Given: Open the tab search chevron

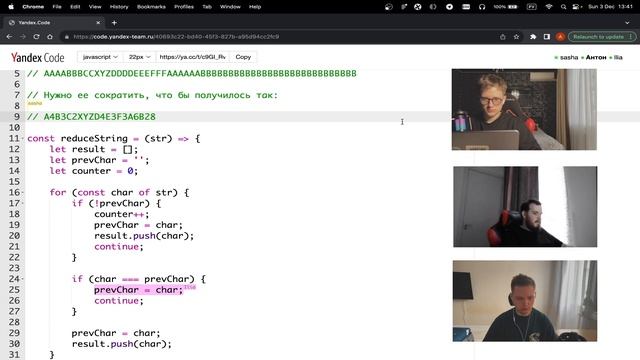Looking at the screenshot, I should [x=627, y=23].
